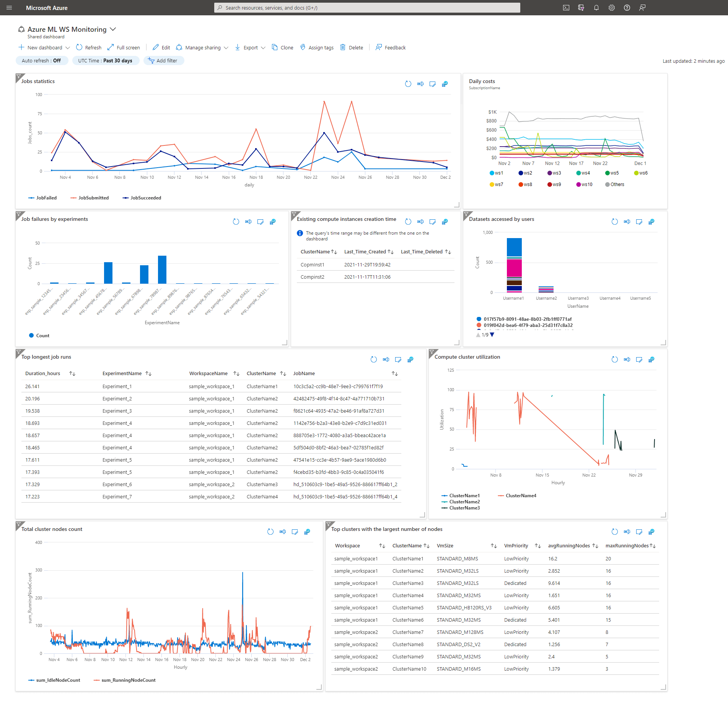Expand the Azure ML WS Monitoring dashboard selector
The height and width of the screenshot is (707, 728).
(113, 29)
